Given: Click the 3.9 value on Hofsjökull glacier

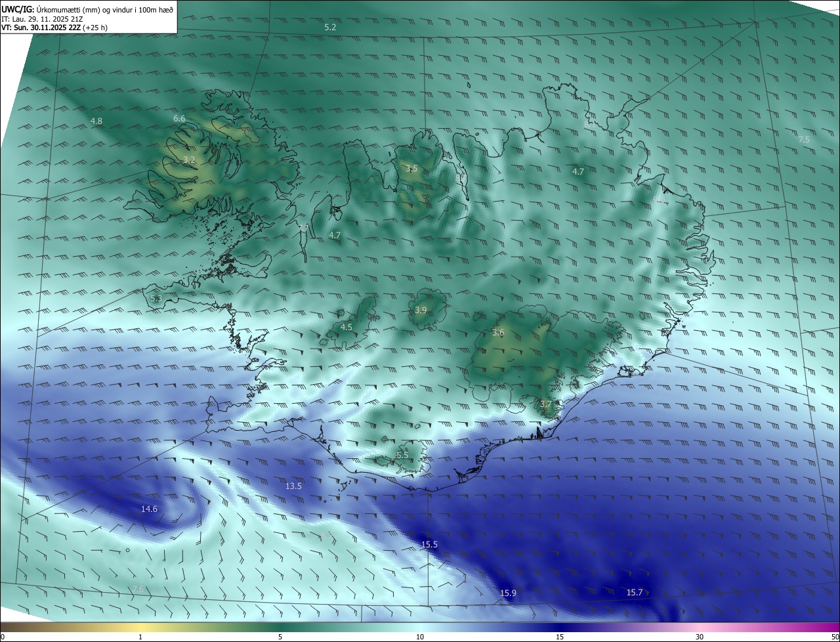Looking at the screenshot, I should click(421, 310).
